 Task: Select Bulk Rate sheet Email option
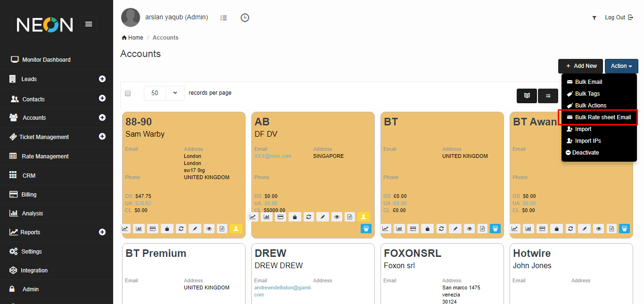pos(599,117)
